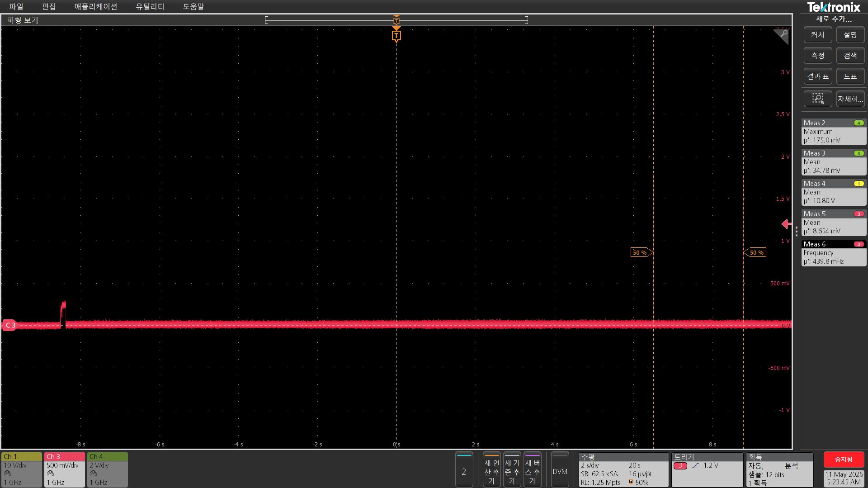Open the Meas 2 Maximum measurement badge
The image size is (868, 488).
(834, 132)
